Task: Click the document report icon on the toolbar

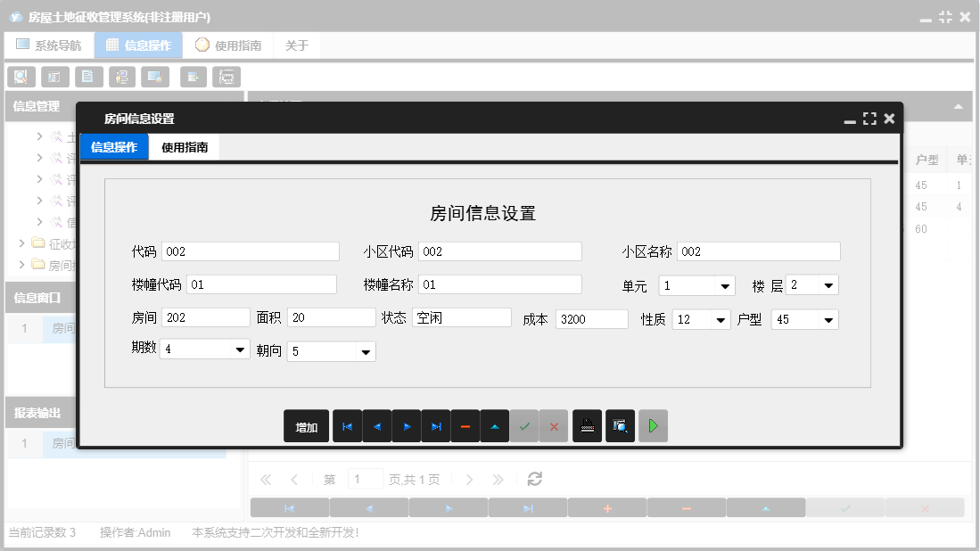Action: coord(88,77)
